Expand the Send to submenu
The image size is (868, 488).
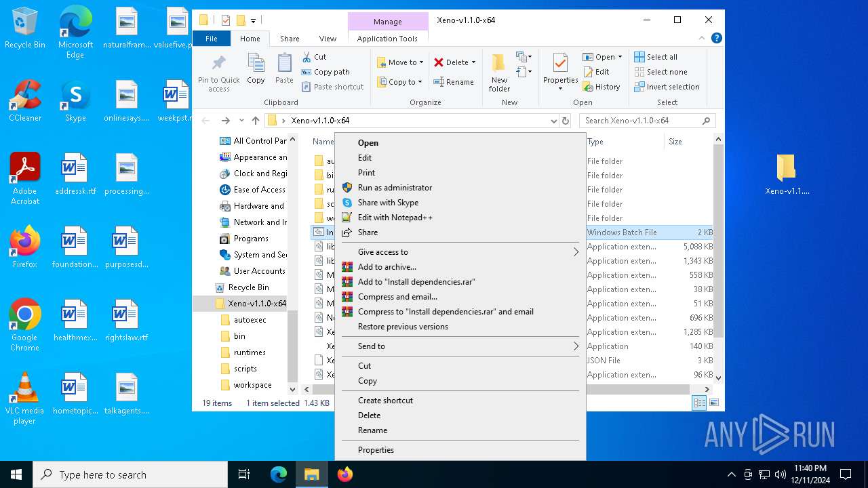tap(460, 346)
